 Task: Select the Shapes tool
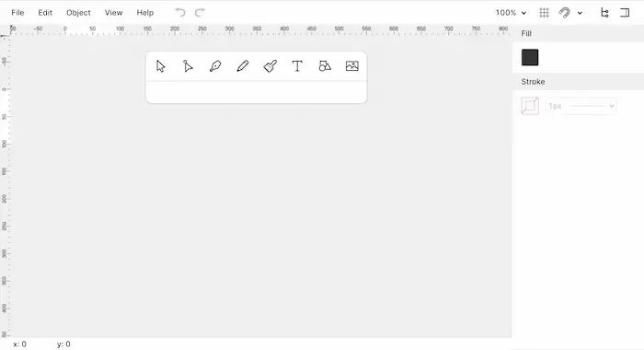[325, 66]
